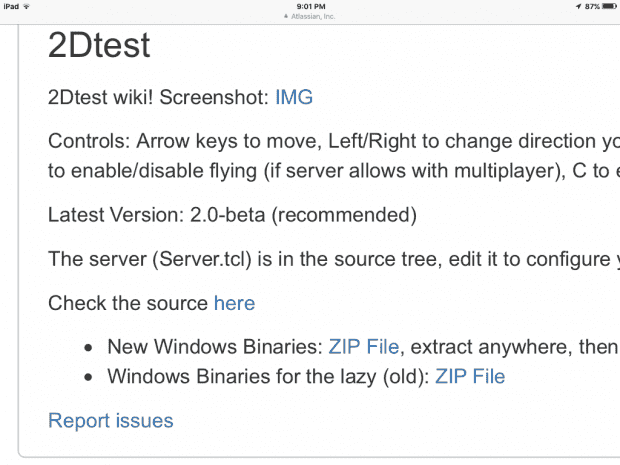The image size is (620, 465).
Task: Tap the battery icon in status bar
Action: (607, 6)
